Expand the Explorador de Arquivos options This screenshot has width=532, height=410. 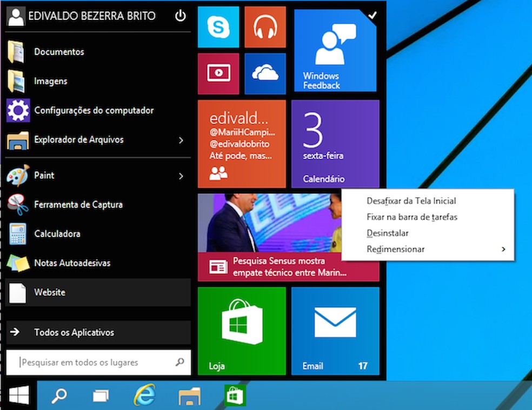tap(181, 139)
